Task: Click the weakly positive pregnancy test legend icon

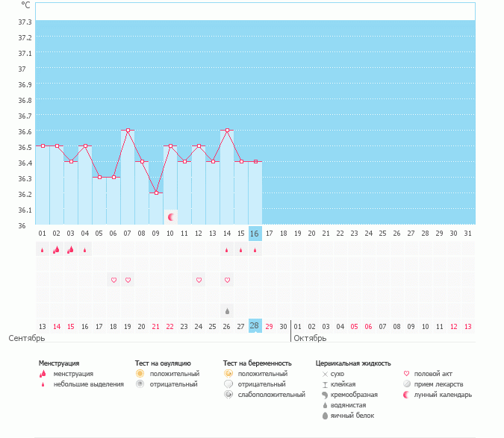Action: pyautogui.click(x=228, y=395)
